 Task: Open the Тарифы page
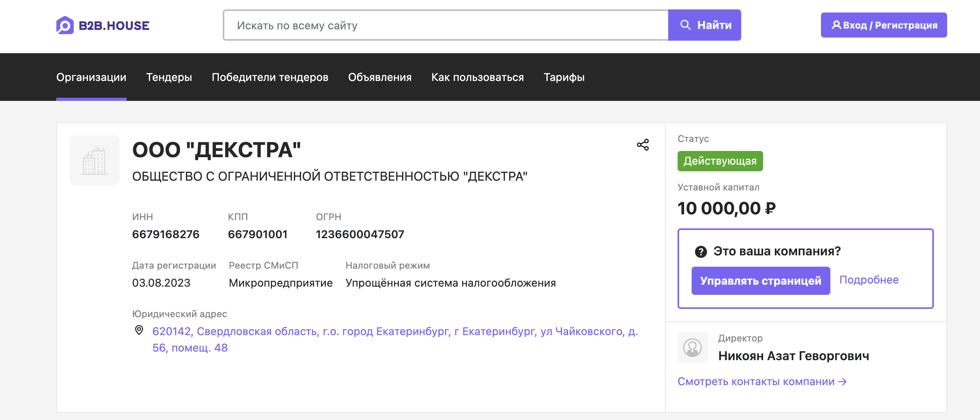(x=564, y=77)
